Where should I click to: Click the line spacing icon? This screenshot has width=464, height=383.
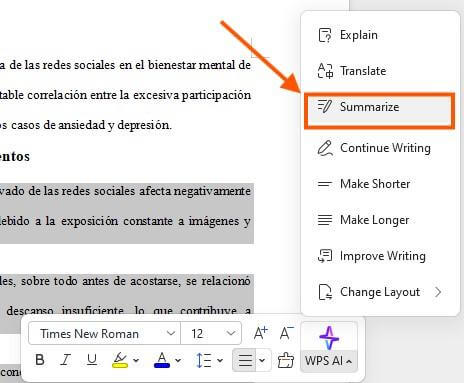[x=204, y=360]
